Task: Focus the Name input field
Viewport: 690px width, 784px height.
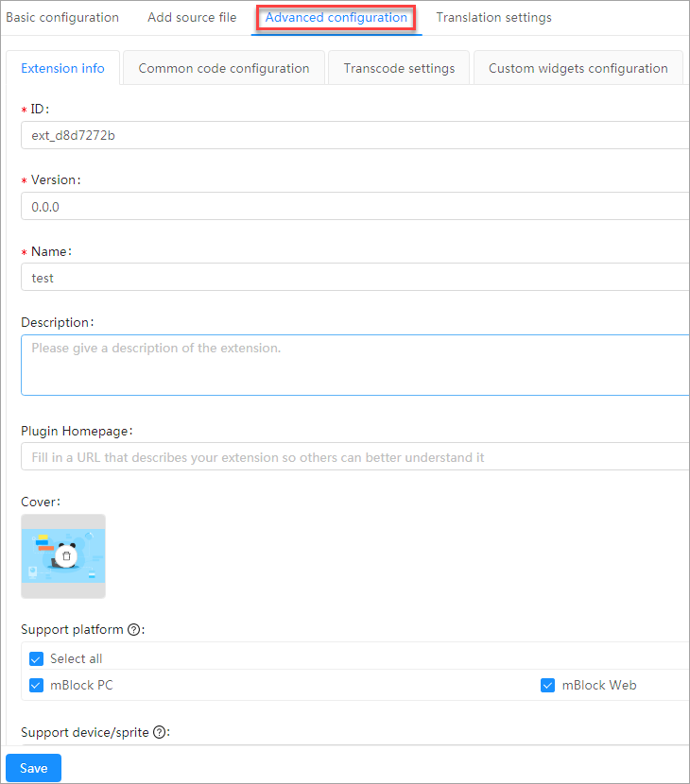Action: pyautogui.click(x=355, y=278)
